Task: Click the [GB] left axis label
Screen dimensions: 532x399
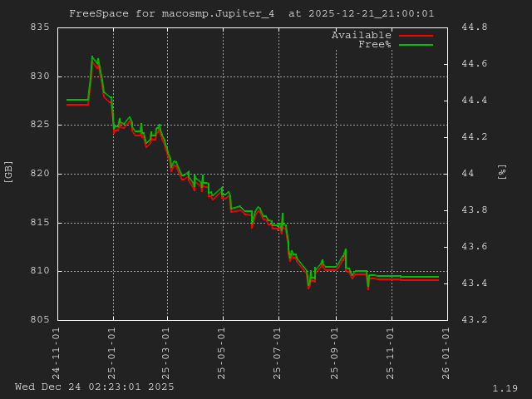Action: click(9, 172)
